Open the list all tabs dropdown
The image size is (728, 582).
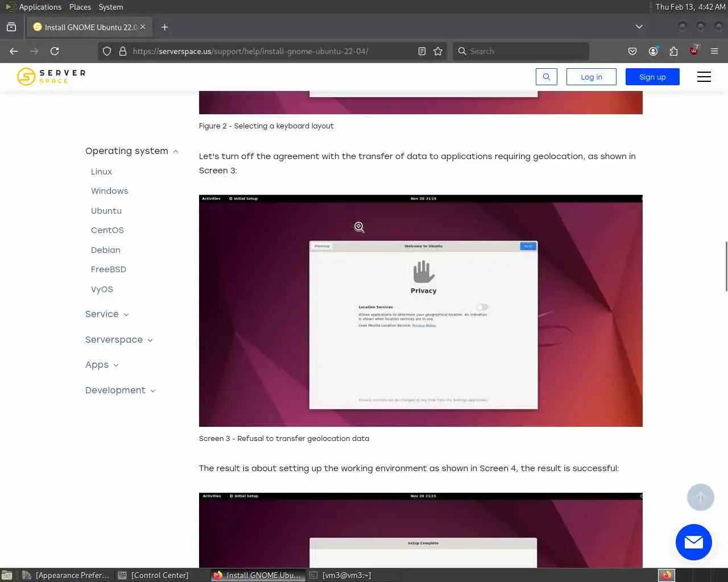coord(639,27)
